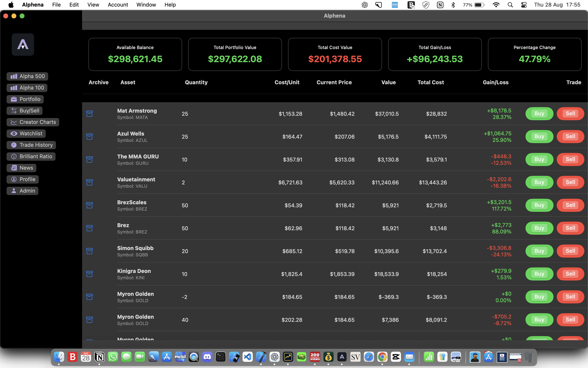Screen dimensions: 588x368
Task: Archive the Mat Armstrong holding
Action: [89, 114]
